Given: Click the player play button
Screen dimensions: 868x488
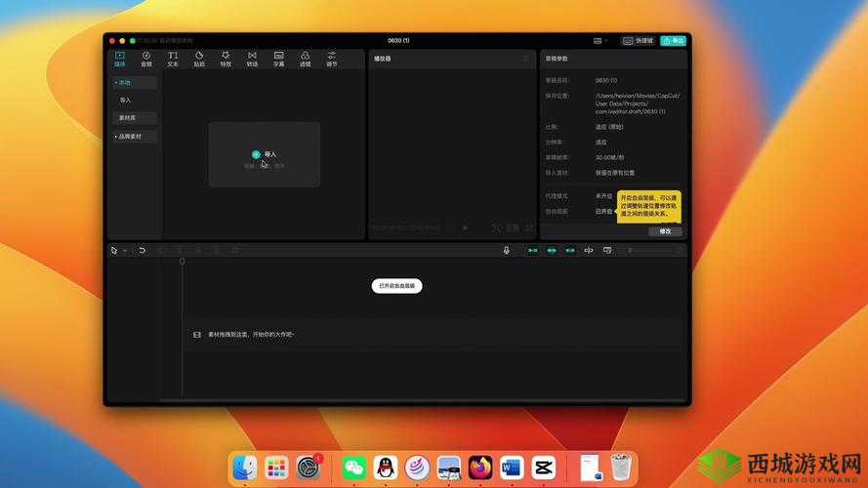Looking at the screenshot, I should pos(465,228).
